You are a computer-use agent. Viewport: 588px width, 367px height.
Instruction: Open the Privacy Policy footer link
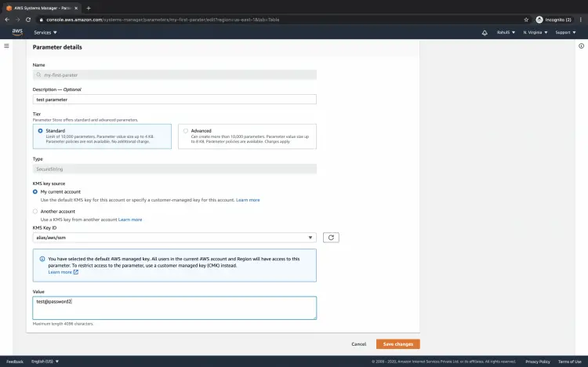[538, 362]
